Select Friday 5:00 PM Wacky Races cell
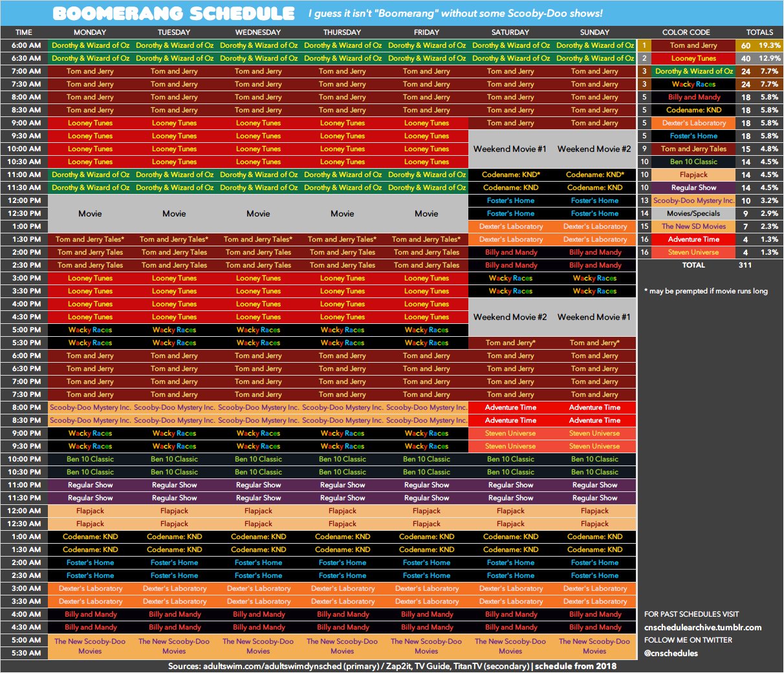 tap(426, 330)
